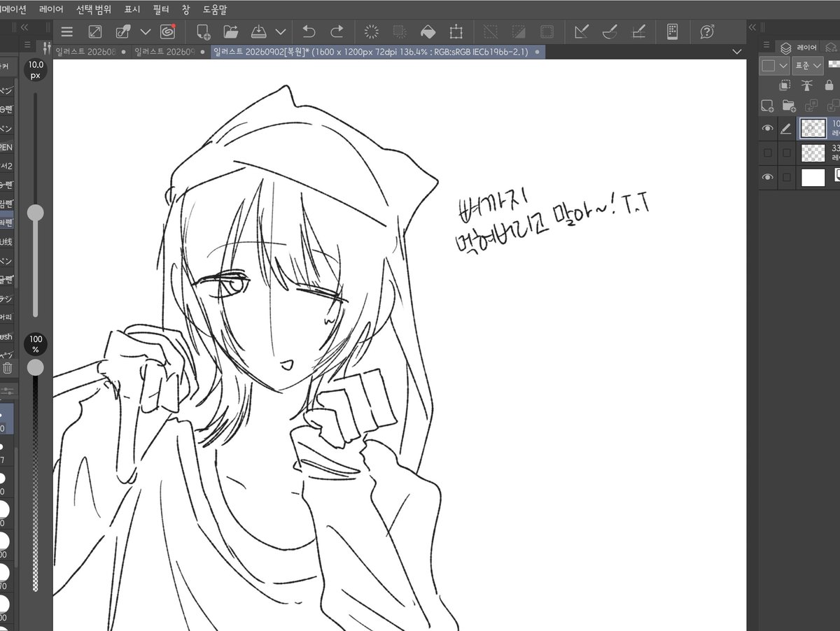
Task: Toggle the edit checkbox of the paper layer
Action: pyautogui.click(x=787, y=177)
